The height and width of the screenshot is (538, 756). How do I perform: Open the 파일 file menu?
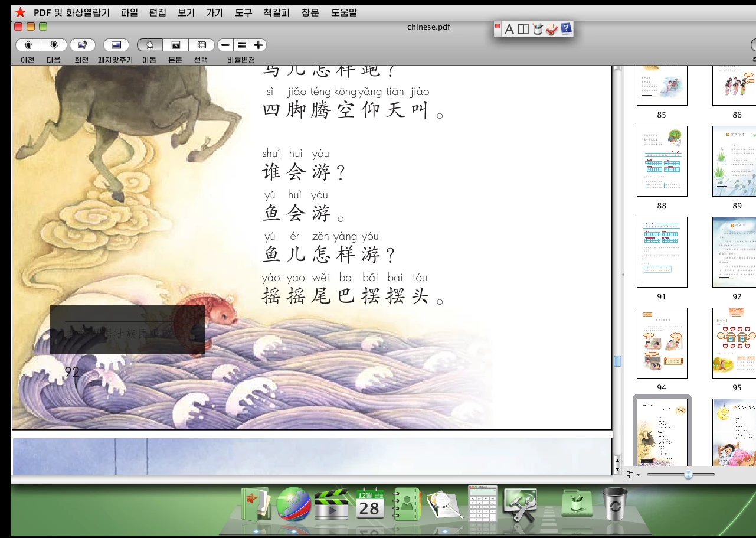pyautogui.click(x=129, y=12)
